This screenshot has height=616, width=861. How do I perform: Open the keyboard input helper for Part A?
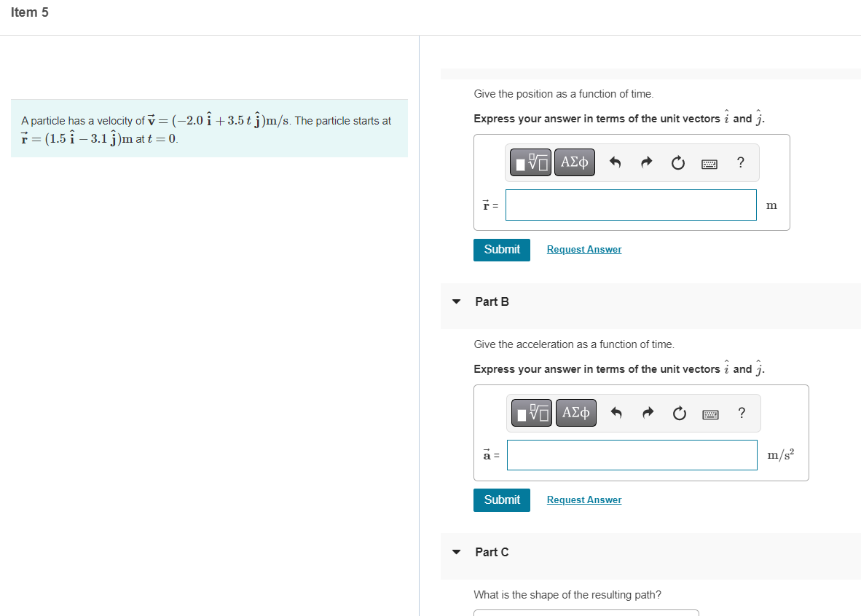tap(709, 162)
